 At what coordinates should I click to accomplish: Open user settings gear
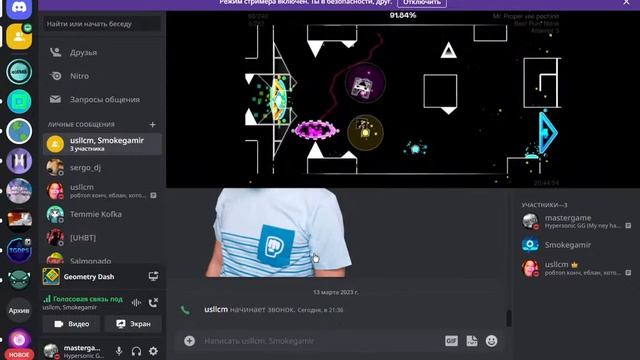pos(153,351)
